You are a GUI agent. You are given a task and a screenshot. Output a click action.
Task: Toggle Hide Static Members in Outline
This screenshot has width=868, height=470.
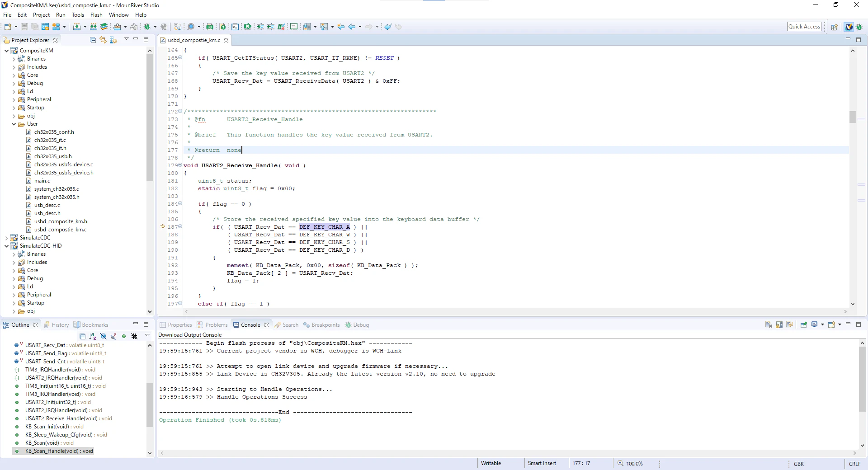113,336
